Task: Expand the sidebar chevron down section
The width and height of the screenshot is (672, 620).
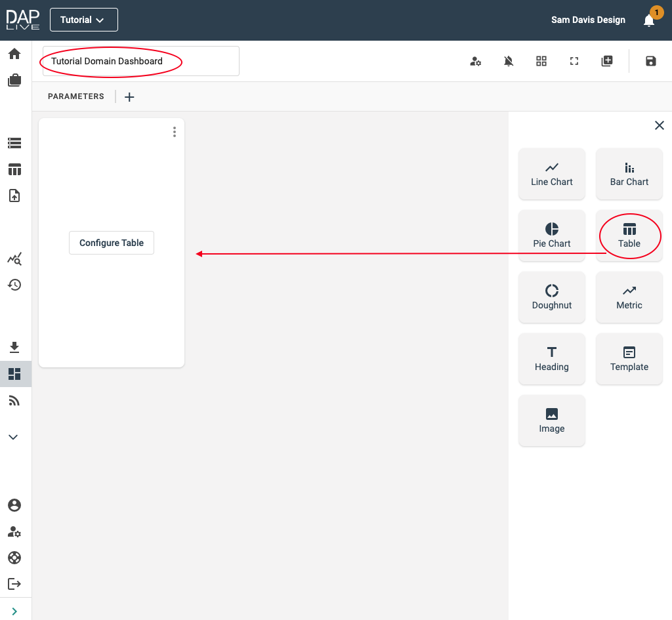Action: pos(14,437)
